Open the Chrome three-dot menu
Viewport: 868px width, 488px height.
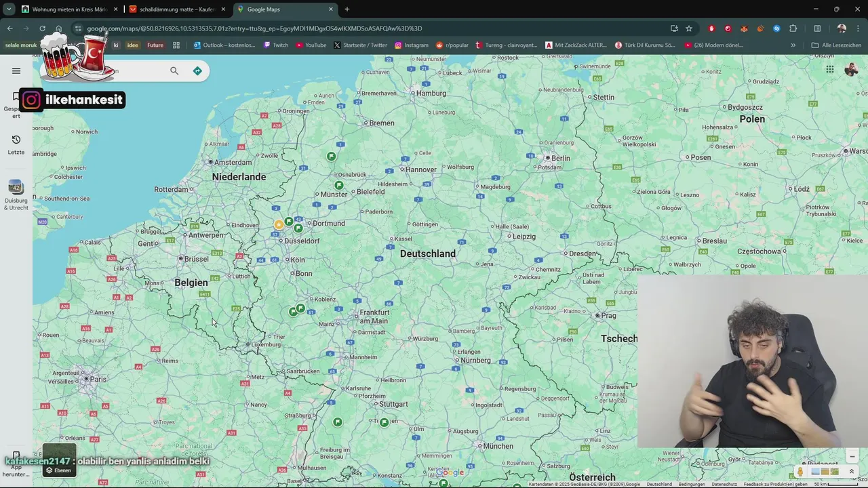858,28
